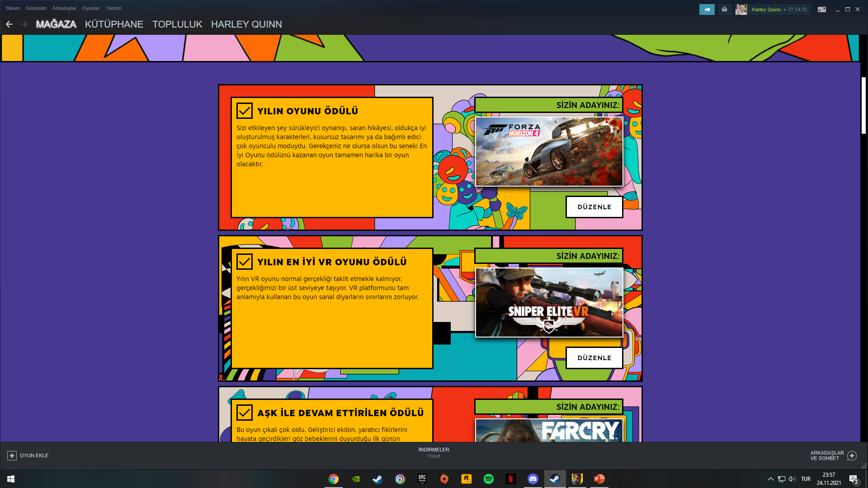Toggle the Aşk ile Devam Ettirilen checkbox
Image resolution: width=868 pixels, height=488 pixels.
coord(245,413)
